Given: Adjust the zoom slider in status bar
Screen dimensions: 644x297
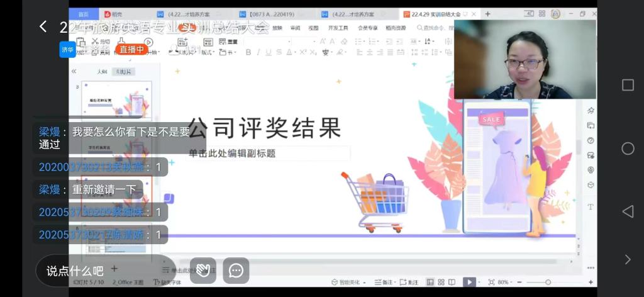Looking at the screenshot, I should pyautogui.click(x=548, y=283).
